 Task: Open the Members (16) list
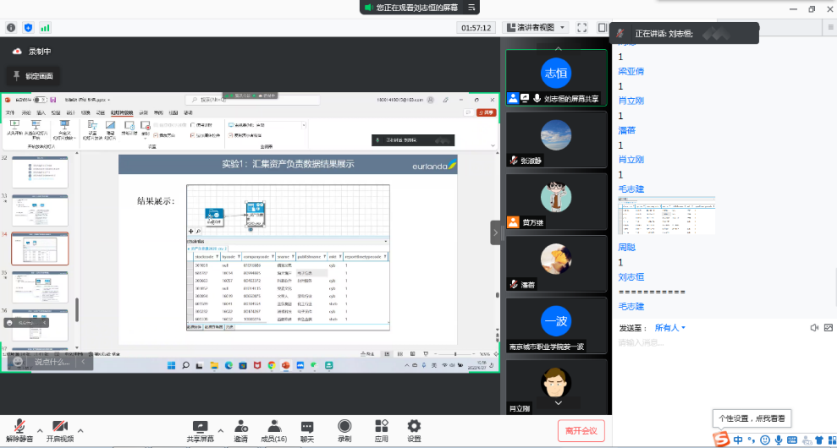[x=274, y=431]
